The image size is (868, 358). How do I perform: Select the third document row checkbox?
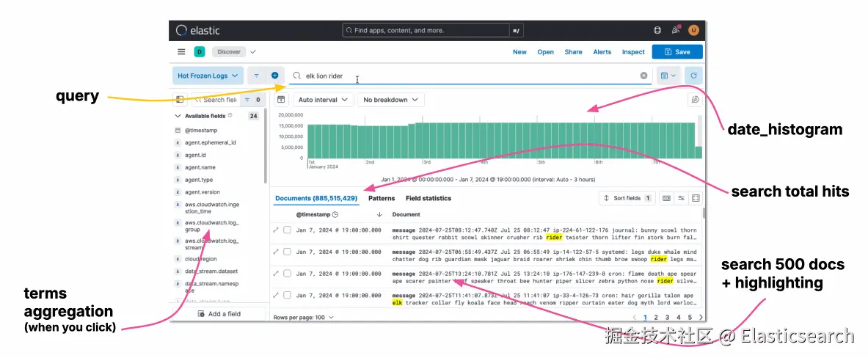pyautogui.click(x=287, y=274)
